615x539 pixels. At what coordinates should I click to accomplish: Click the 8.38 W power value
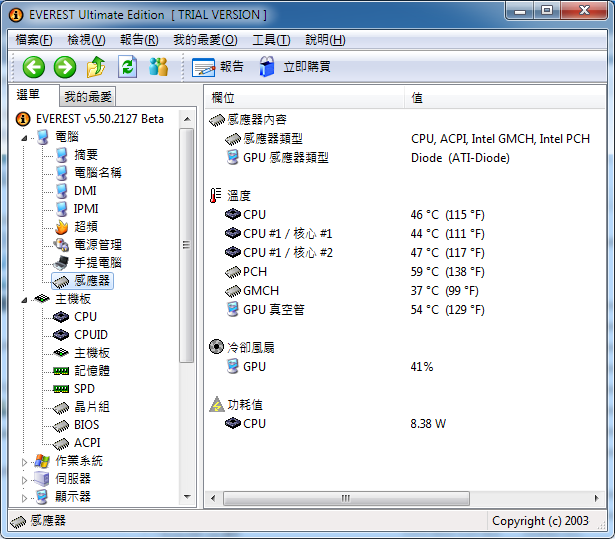tap(428, 424)
